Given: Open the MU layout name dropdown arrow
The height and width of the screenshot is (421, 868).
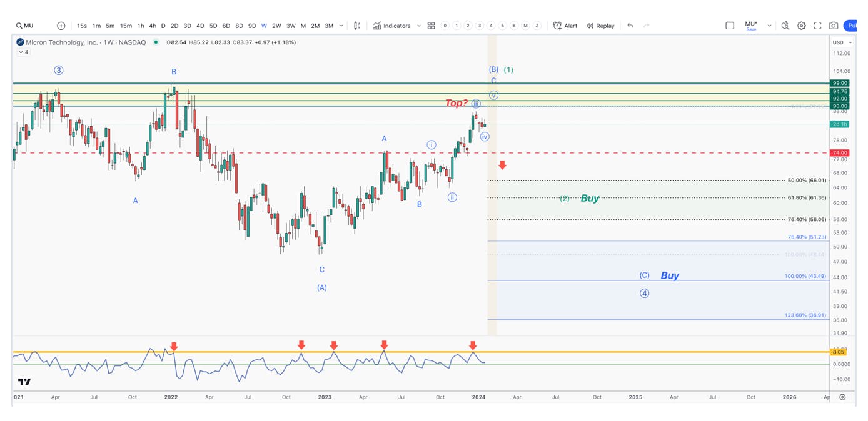Looking at the screenshot, I should pos(769,26).
